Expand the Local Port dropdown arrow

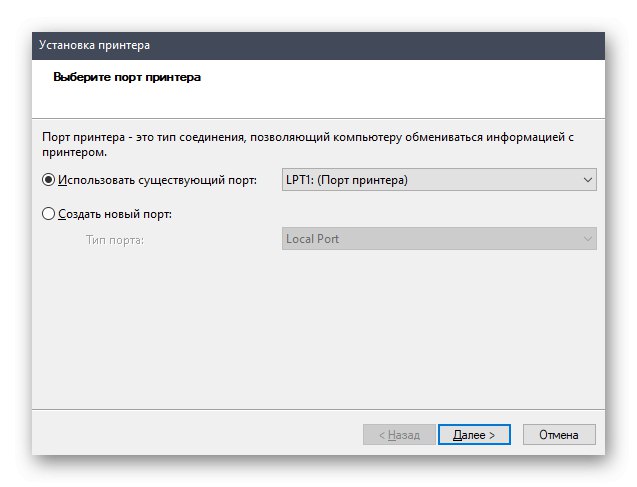pos(587,239)
